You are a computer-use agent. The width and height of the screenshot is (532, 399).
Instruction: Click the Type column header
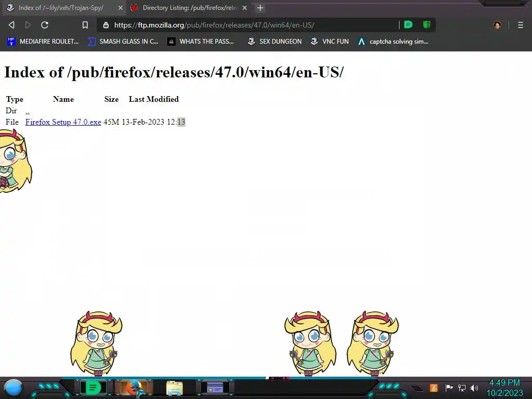15,99
